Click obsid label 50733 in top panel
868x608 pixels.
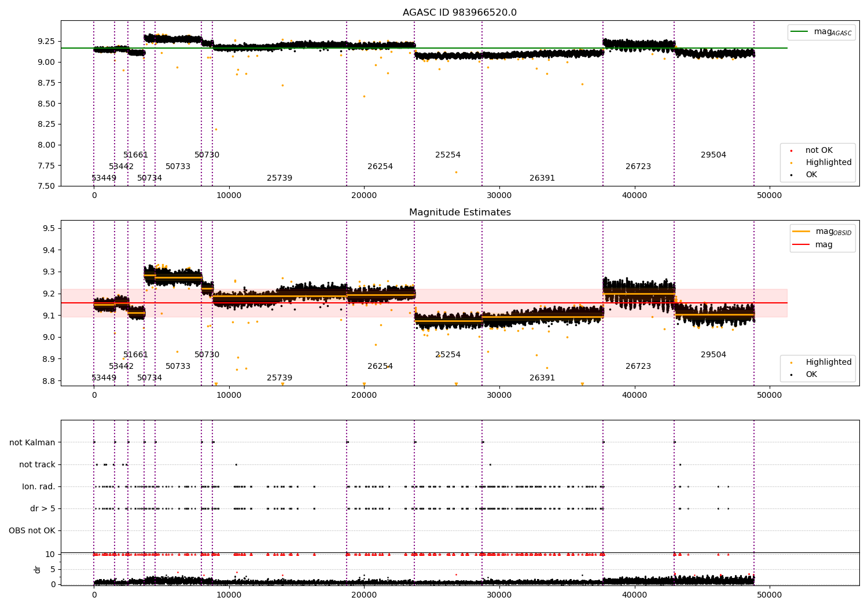[x=178, y=167]
